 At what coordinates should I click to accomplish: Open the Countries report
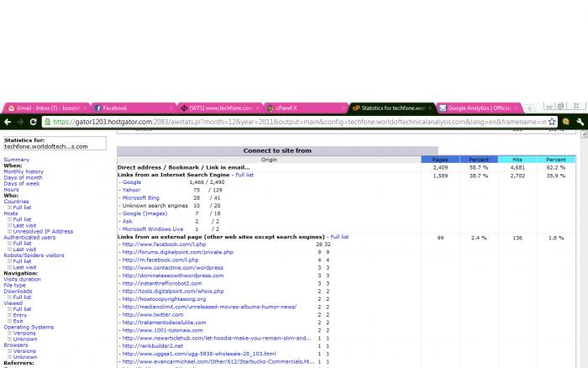(16, 202)
